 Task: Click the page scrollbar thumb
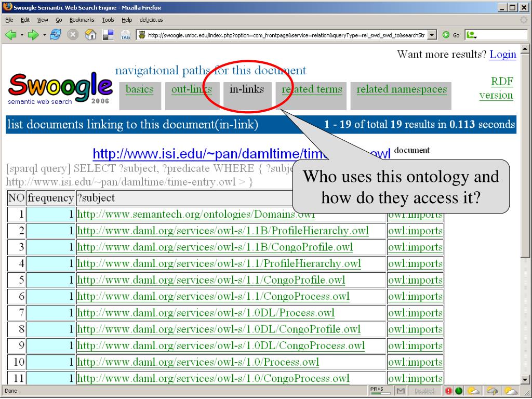[525, 157]
